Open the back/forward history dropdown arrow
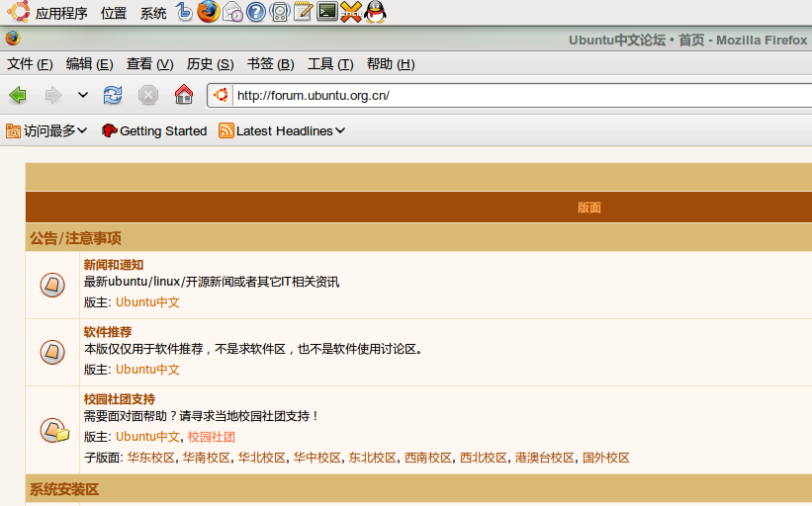 (83, 95)
